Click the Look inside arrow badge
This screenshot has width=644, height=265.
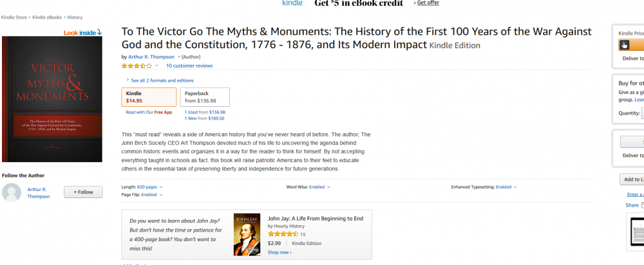(x=82, y=32)
